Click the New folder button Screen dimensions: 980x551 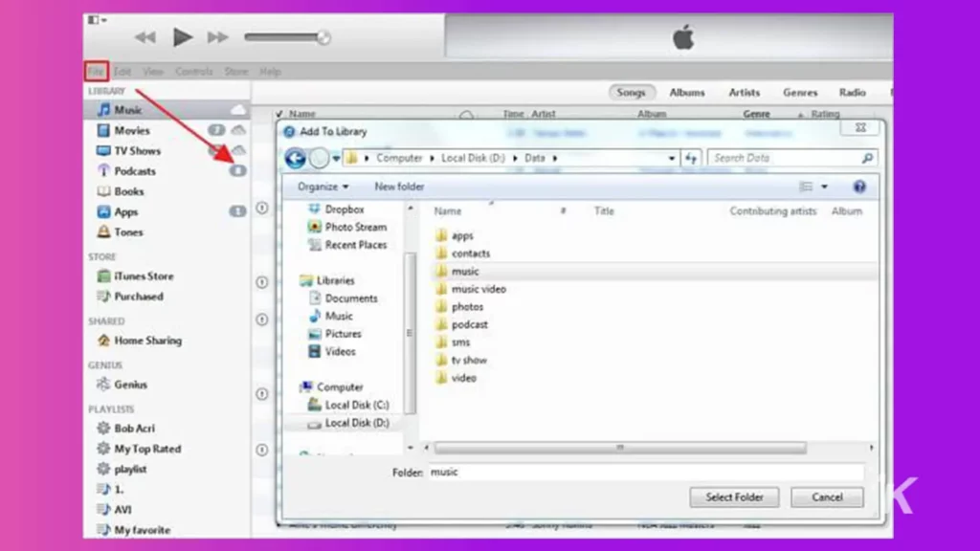399,187
